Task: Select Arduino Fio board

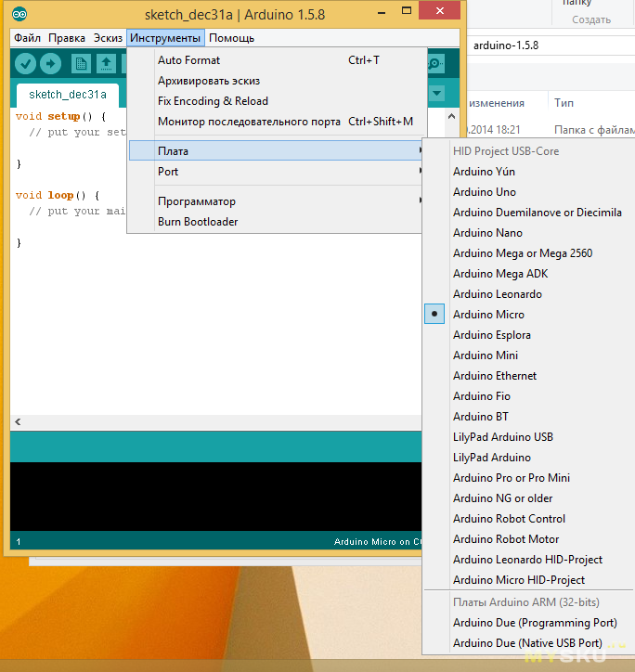Action: click(528, 396)
